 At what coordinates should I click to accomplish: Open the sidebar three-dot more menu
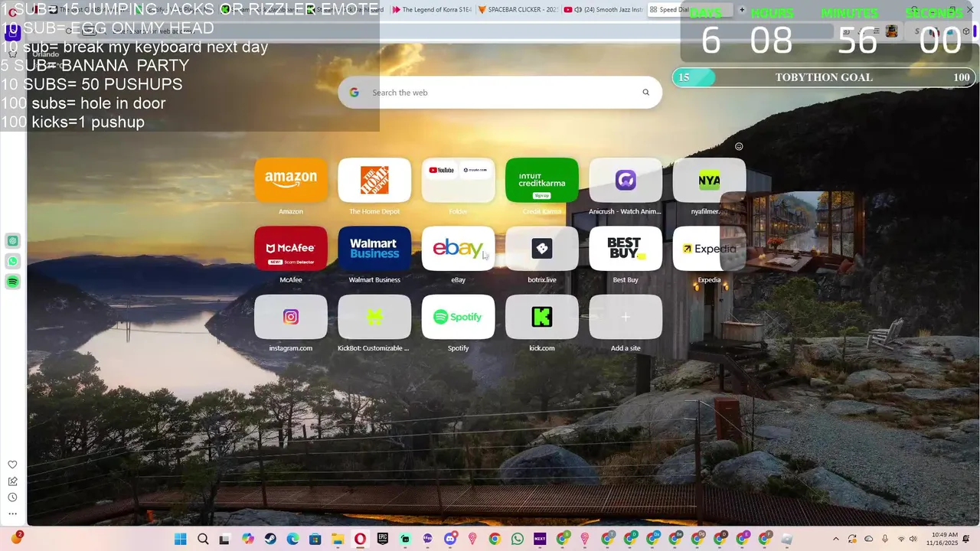point(12,514)
